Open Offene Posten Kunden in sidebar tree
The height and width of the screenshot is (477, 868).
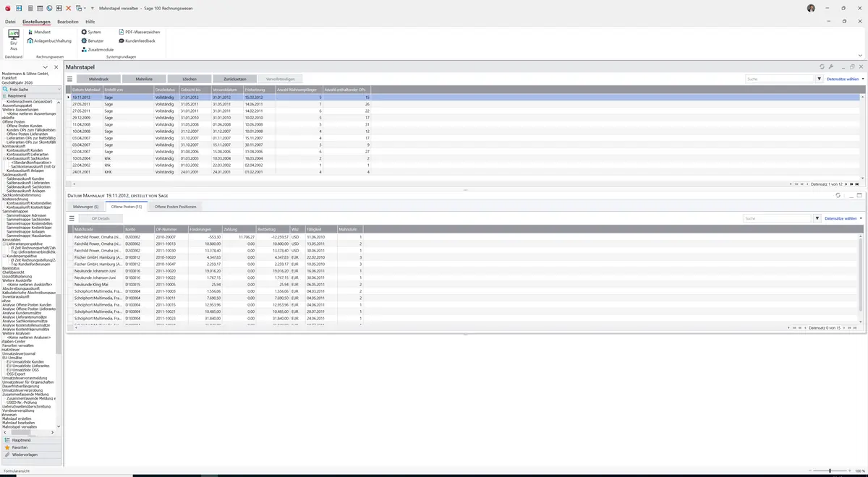coord(25,126)
